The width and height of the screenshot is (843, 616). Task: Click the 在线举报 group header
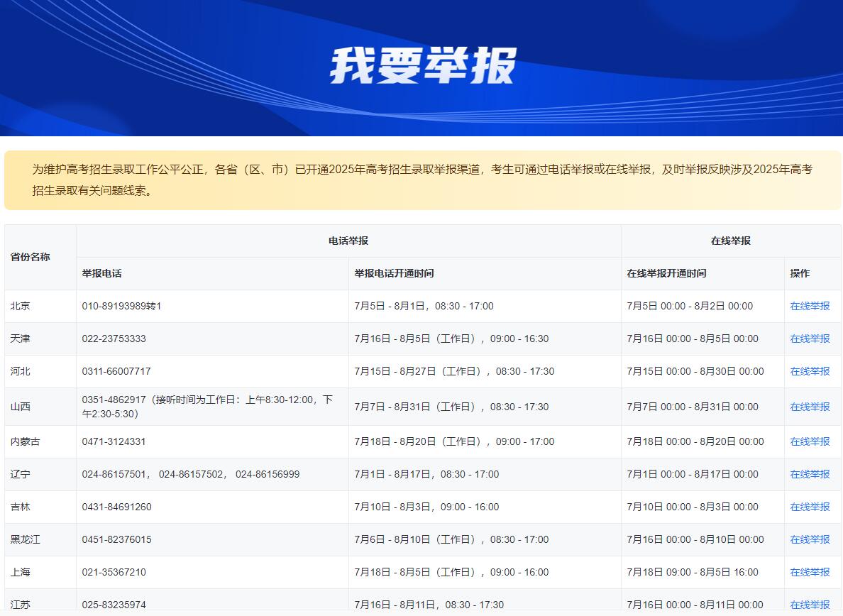[x=730, y=241]
